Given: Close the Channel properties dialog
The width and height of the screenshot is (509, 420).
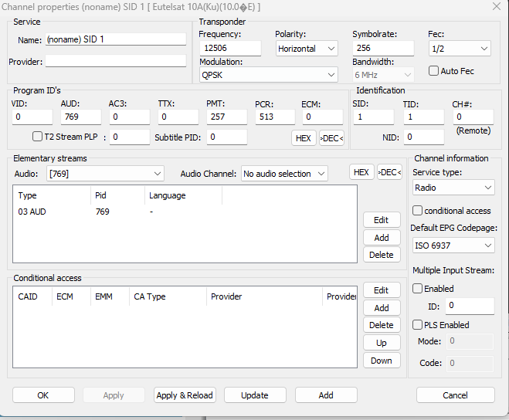Looking at the screenshot, I should (497, 6).
